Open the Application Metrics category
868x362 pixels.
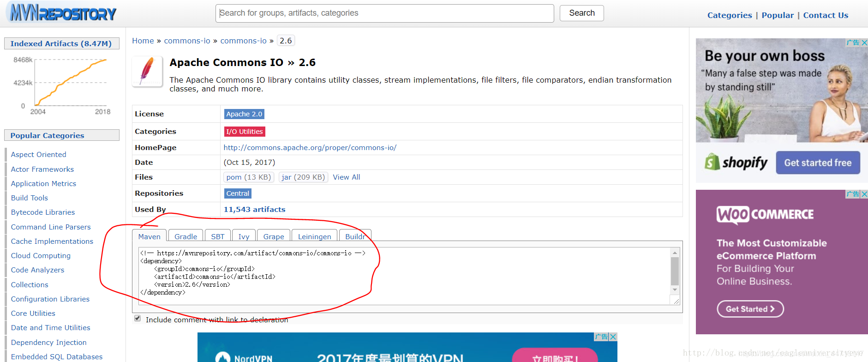pyautogui.click(x=44, y=184)
